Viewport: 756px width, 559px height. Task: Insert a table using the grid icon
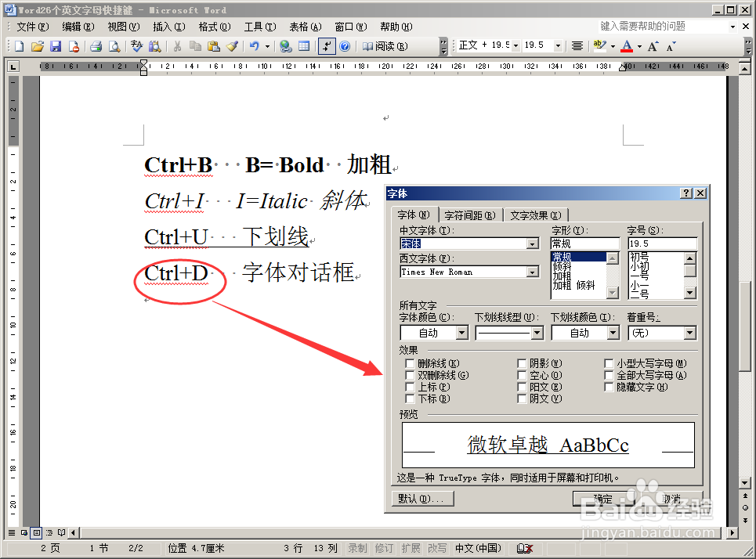pos(304,46)
